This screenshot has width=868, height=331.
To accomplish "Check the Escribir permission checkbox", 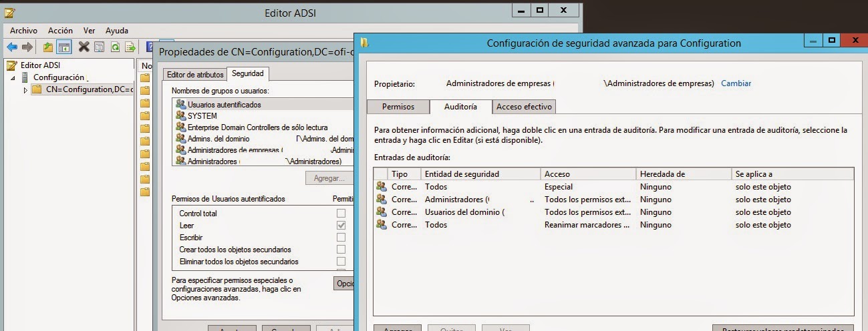I will click(341, 238).
